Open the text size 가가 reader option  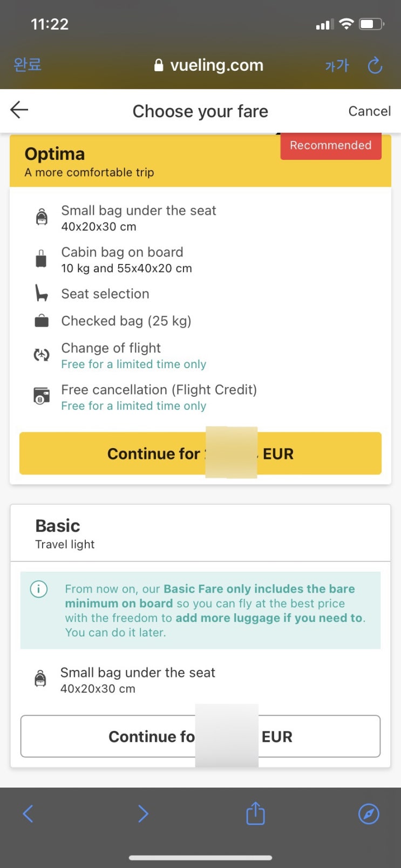(x=337, y=66)
